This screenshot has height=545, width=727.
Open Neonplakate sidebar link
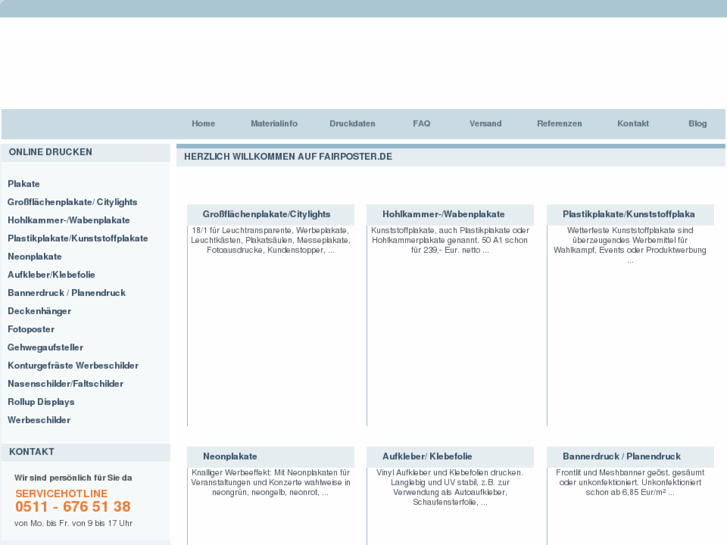click(x=35, y=257)
